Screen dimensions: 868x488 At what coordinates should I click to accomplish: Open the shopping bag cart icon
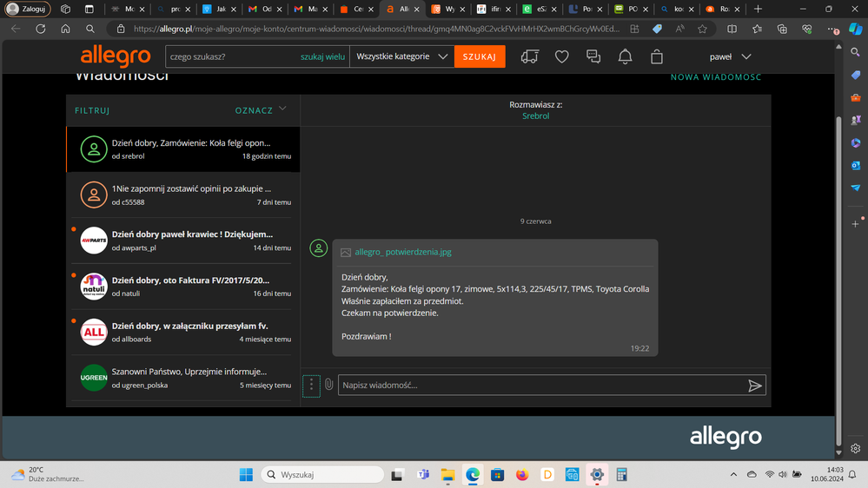pyautogui.click(x=657, y=56)
